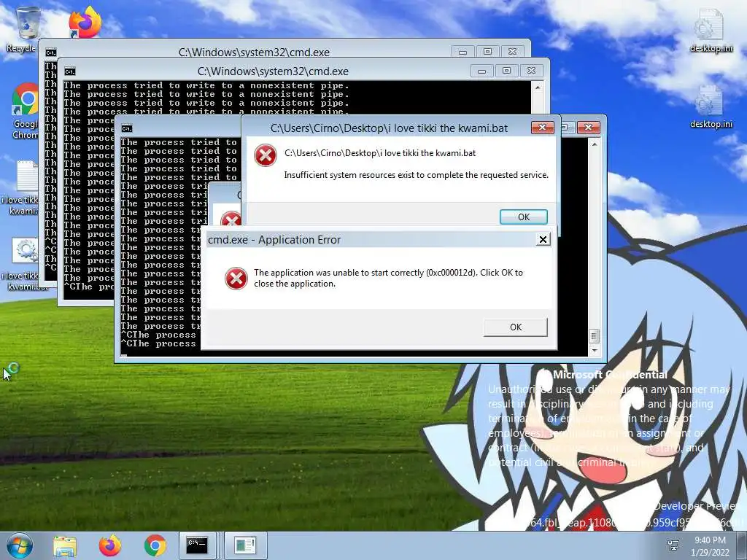Close the cmd.exe Application Error dialog
This screenshot has height=560, width=747.
coord(543,239)
